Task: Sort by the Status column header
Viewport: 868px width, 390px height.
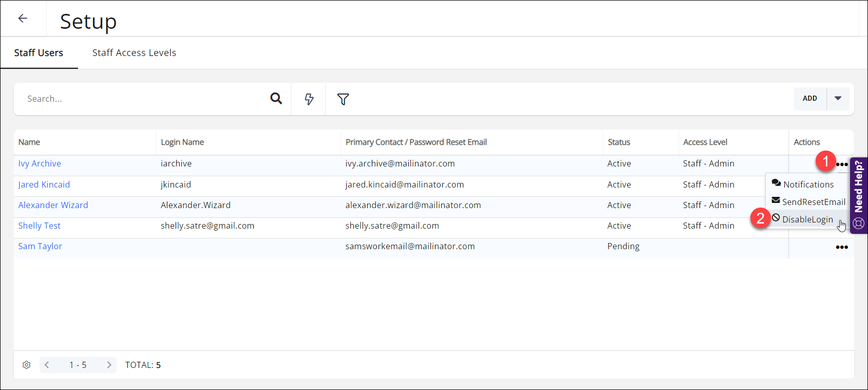Action: (x=619, y=142)
